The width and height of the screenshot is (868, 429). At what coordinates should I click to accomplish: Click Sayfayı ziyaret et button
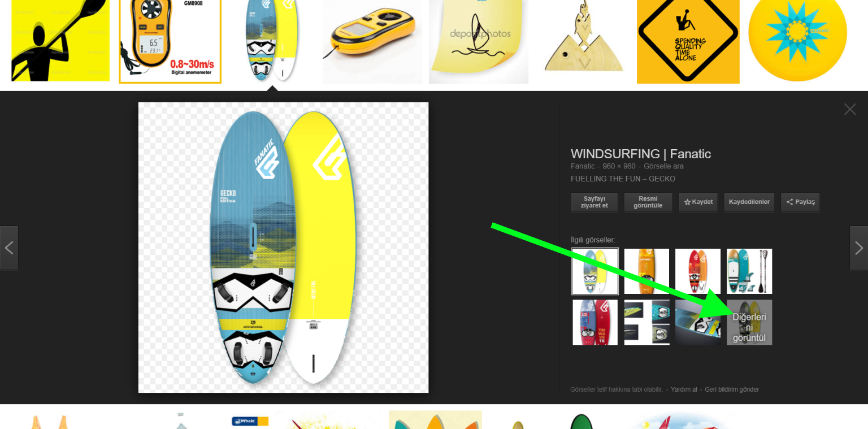594,202
